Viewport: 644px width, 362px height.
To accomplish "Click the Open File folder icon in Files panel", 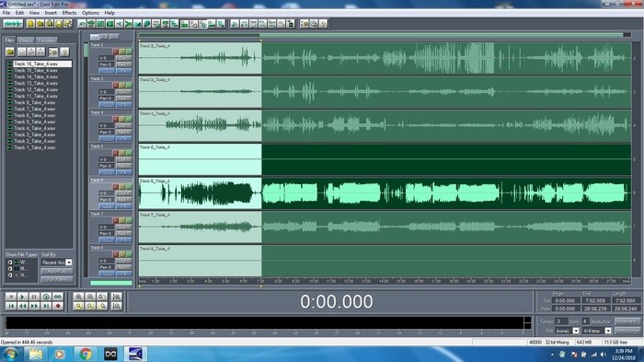I will click(10, 52).
